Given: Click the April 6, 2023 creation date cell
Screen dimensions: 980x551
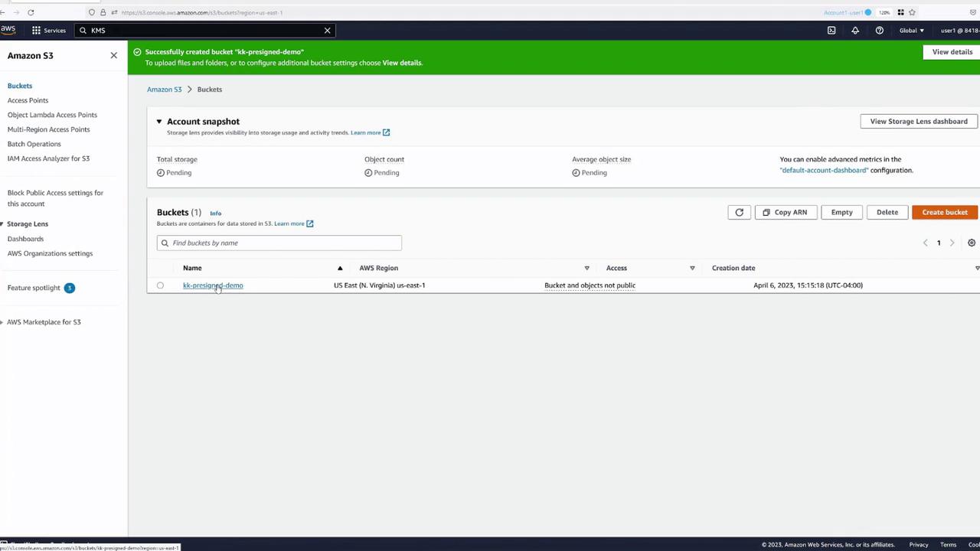Looking at the screenshot, I should click(808, 285).
